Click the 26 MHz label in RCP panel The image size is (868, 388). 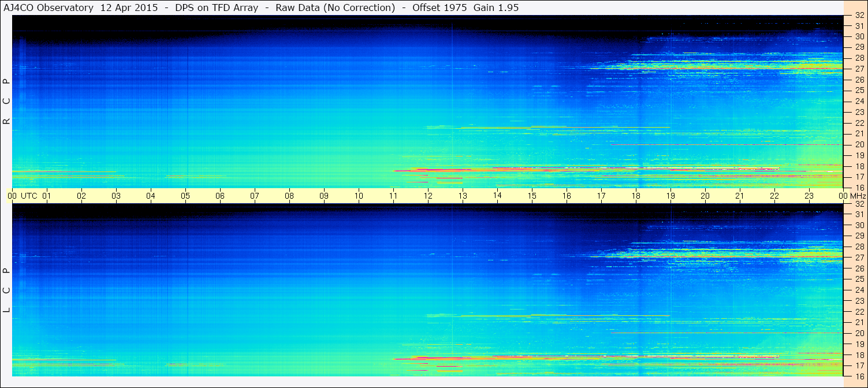pyautogui.click(x=859, y=80)
